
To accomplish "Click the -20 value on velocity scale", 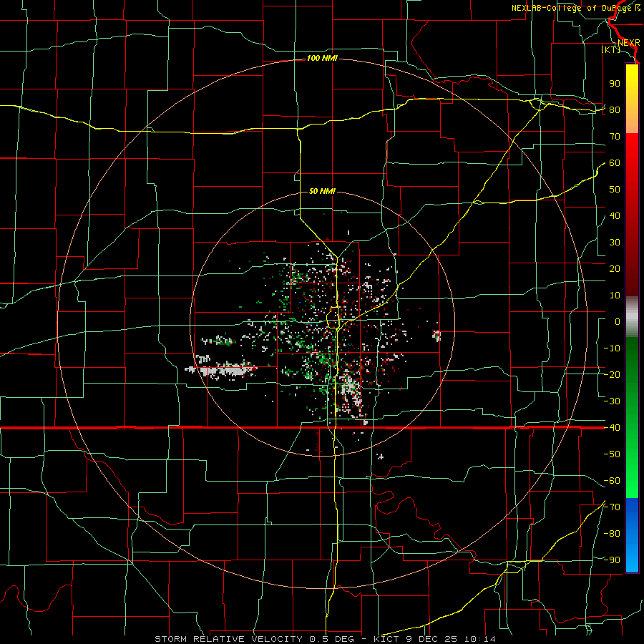I will click(612, 375).
